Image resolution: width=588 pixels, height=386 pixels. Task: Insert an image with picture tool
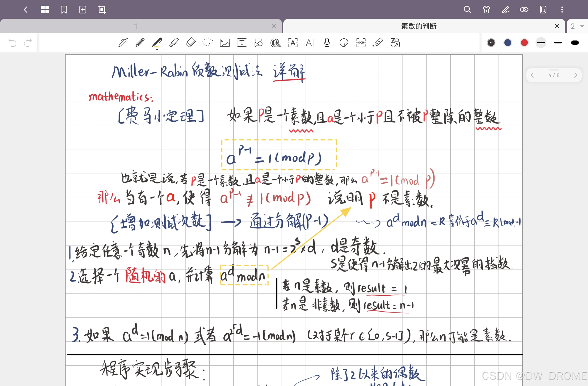click(225, 43)
